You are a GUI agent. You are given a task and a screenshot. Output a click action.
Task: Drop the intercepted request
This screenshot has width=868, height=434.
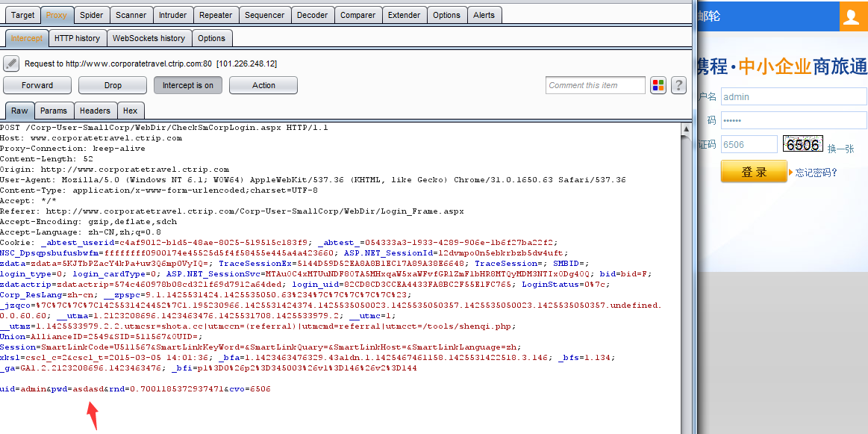(113, 85)
